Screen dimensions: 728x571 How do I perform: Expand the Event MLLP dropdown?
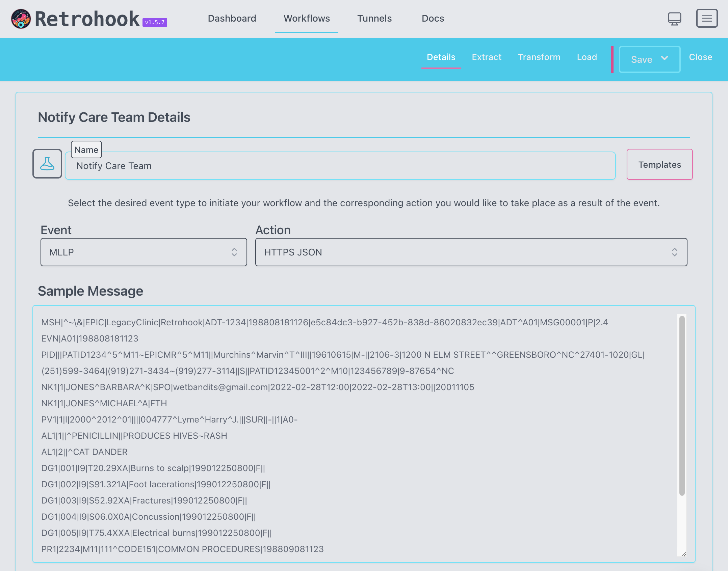pyautogui.click(x=144, y=252)
